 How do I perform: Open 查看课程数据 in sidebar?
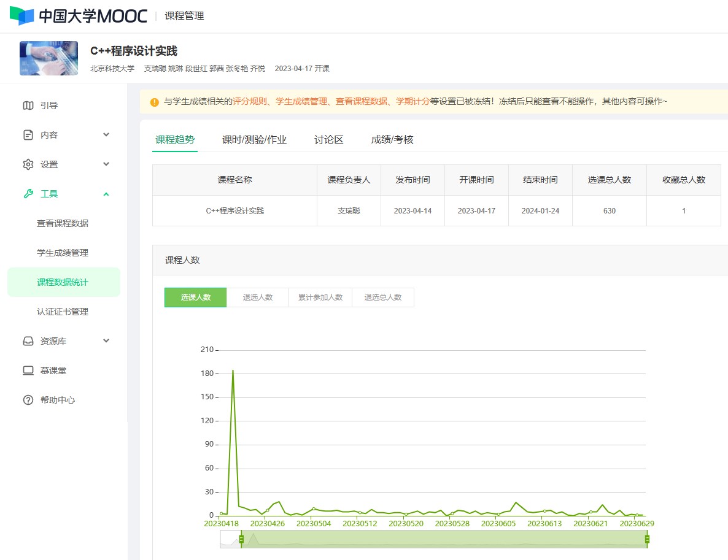pyautogui.click(x=63, y=223)
